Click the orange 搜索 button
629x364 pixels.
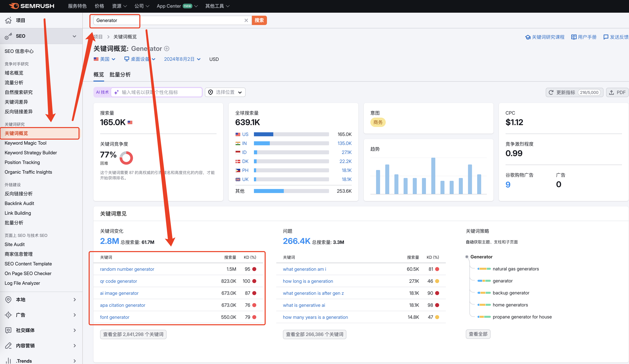click(x=259, y=21)
